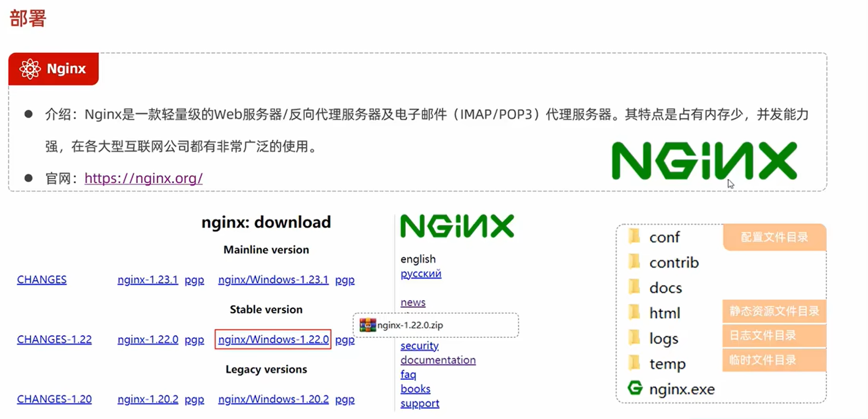Click the conf folder icon
Screen dimensions: 868x419
[634, 236]
